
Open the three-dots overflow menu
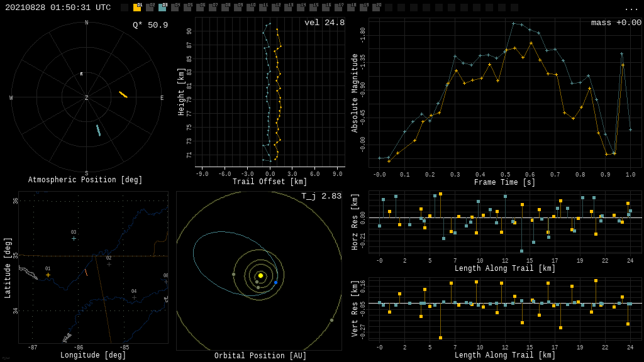pos(631,8)
